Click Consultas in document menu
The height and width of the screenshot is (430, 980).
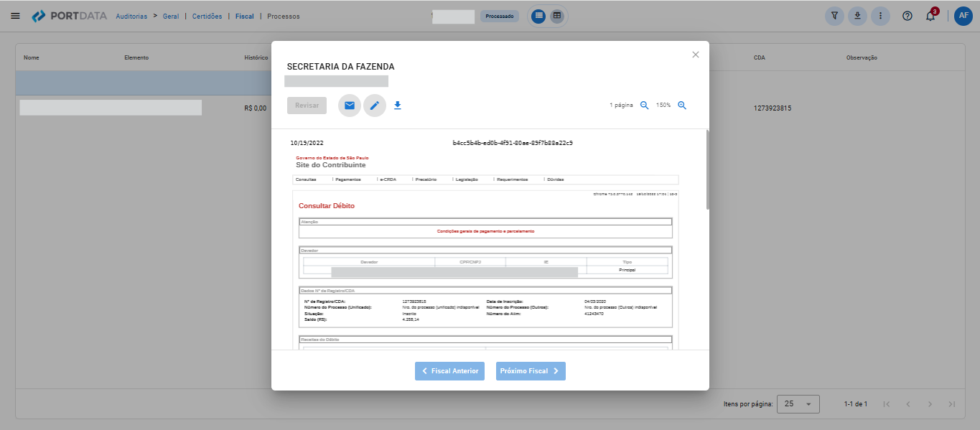tap(306, 179)
